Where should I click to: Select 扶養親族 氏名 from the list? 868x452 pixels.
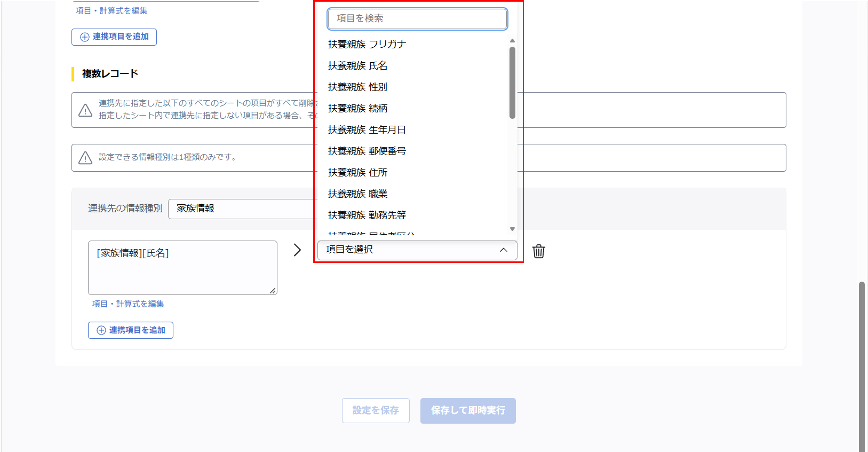coord(357,65)
